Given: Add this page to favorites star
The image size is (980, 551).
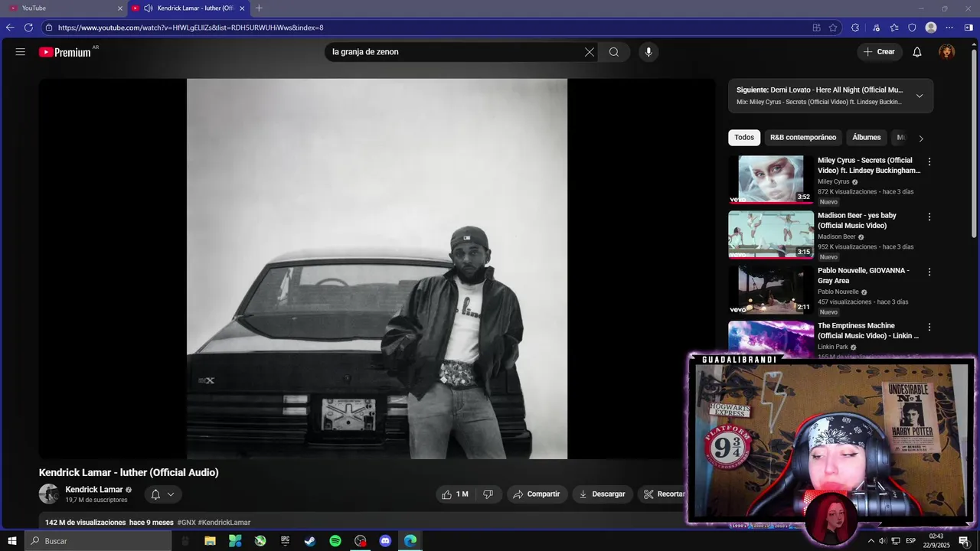Looking at the screenshot, I should point(833,28).
